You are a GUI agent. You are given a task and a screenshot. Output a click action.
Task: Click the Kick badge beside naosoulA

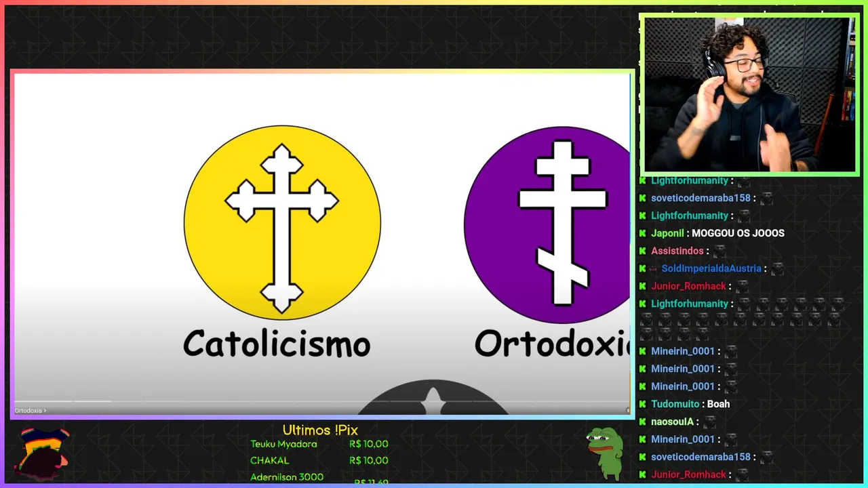point(643,422)
